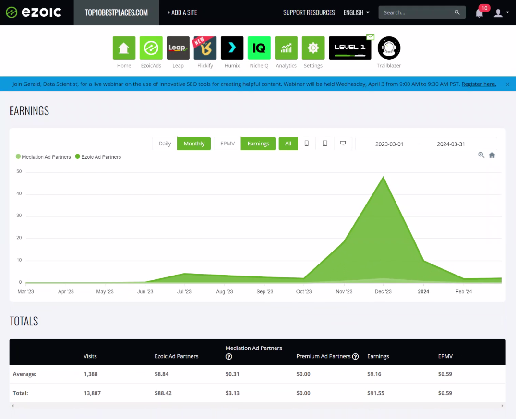Open the mail envelope on Level badge
The height and width of the screenshot is (420, 516).
click(x=371, y=37)
